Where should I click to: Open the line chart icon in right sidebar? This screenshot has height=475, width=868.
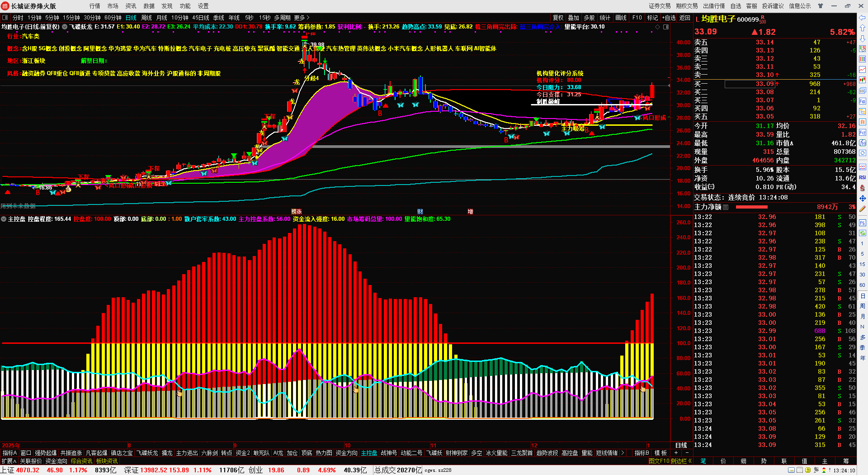[863, 70]
